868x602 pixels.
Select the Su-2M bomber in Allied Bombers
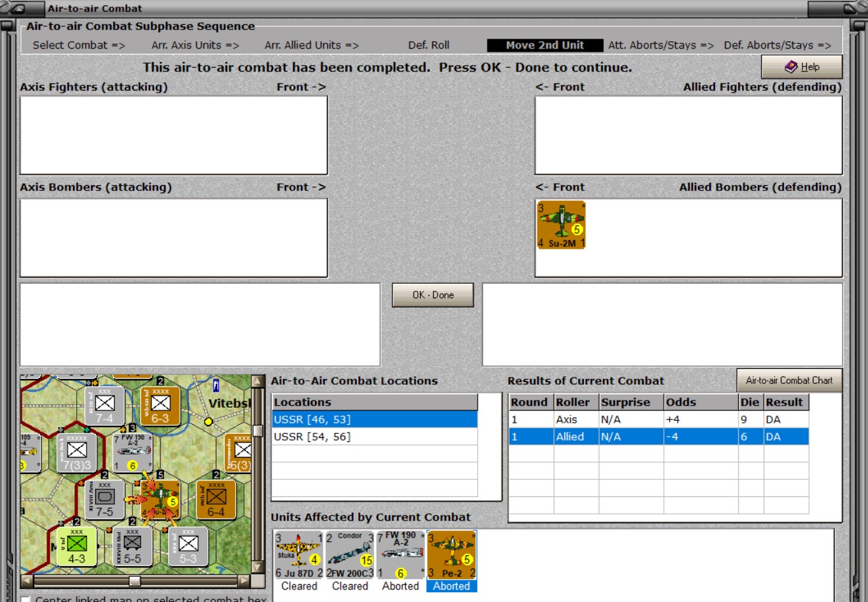point(562,225)
